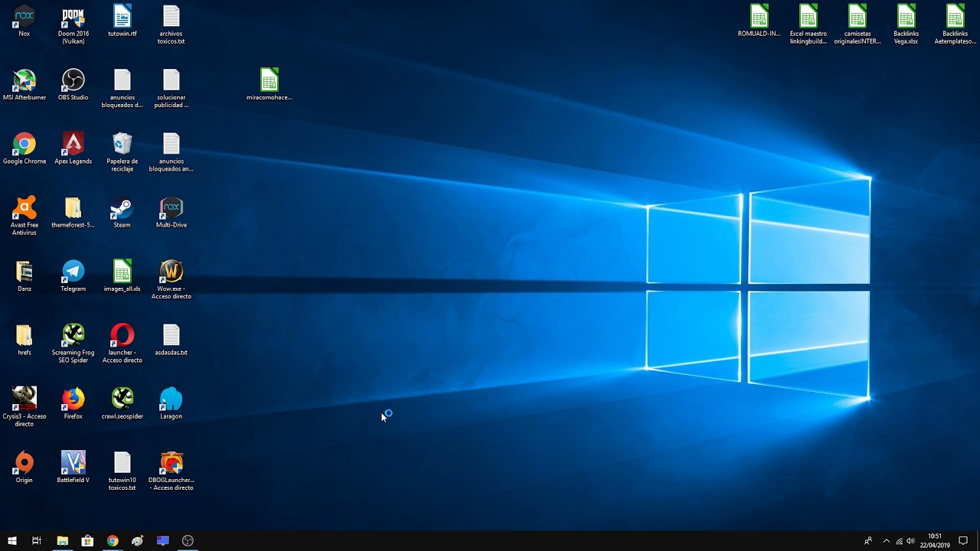
Task: Select Excel maestro linkingbuild spreadsheet file
Action: point(808,25)
